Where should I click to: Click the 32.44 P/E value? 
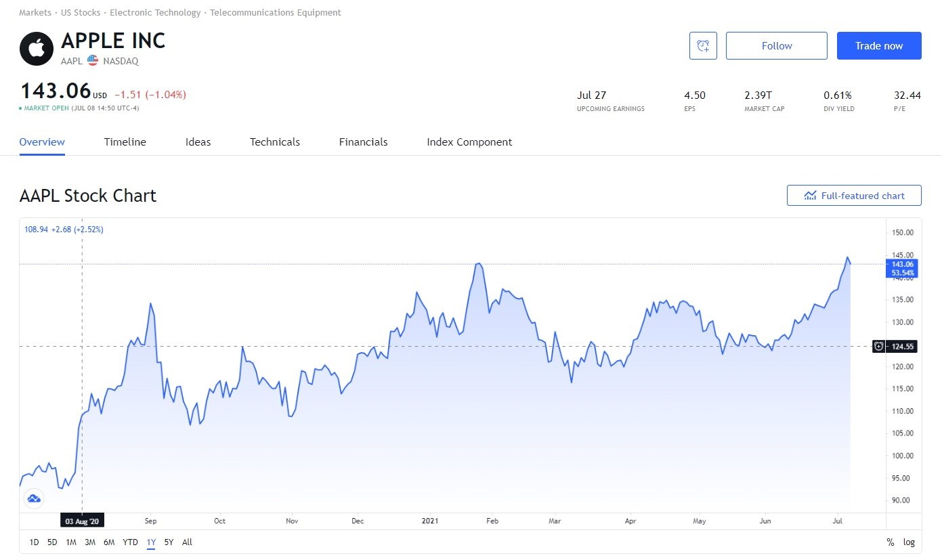point(907,95)
